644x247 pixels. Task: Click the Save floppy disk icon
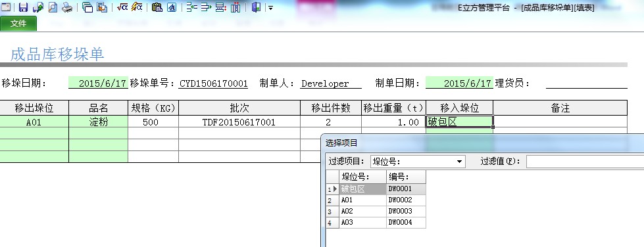pyautogui.click(x=24, y=7)
